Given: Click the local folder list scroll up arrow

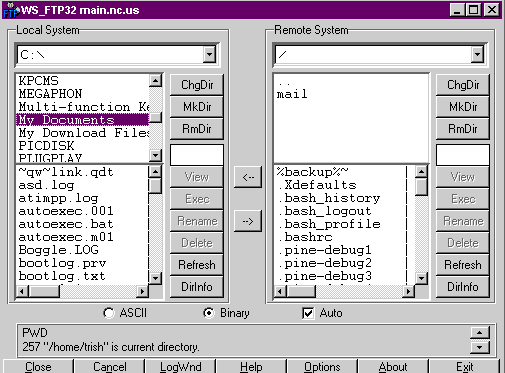Looking at the screenshot, I should coord(155,80).
